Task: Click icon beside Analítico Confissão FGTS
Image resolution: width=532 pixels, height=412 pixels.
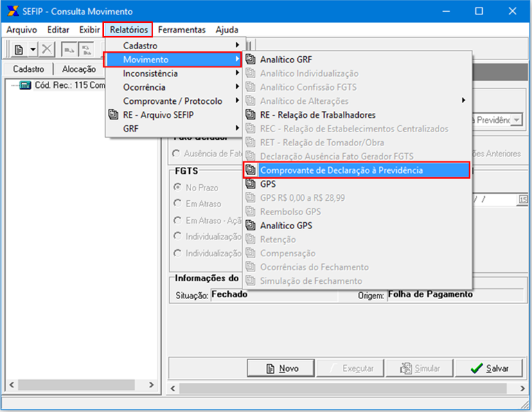Action: (250, 87)
